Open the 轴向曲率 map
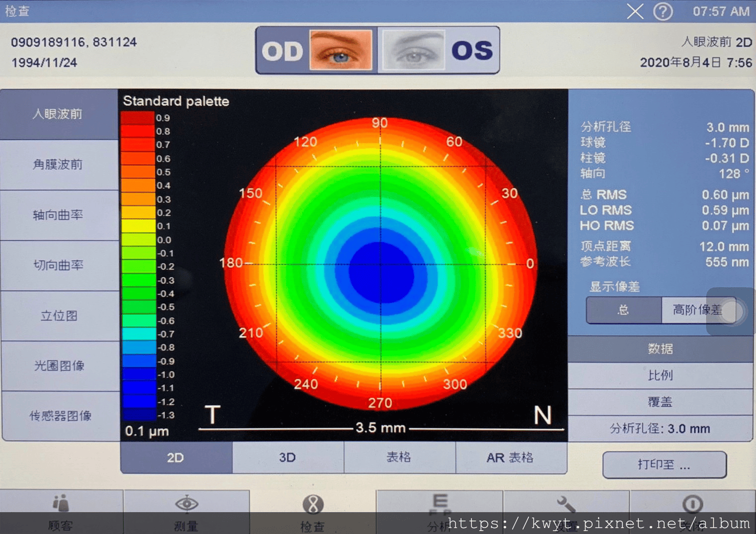Screen dimensions: 756x534 pos(59,215)
